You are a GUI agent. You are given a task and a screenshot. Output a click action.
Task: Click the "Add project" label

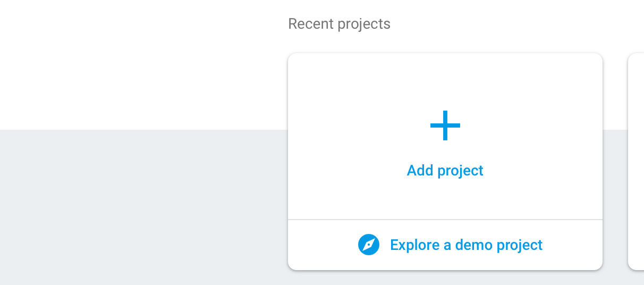445,171
